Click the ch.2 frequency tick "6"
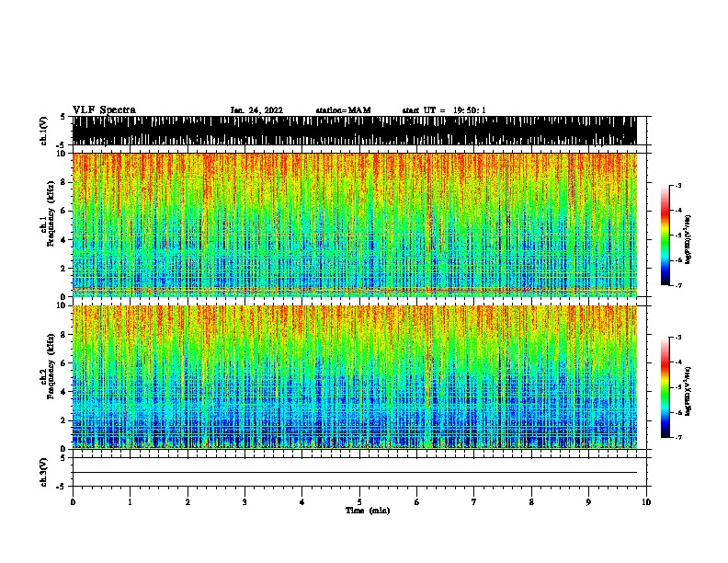The width and height of the screenshot is (728, 563). pyautogui.click(x=64, y=363)
